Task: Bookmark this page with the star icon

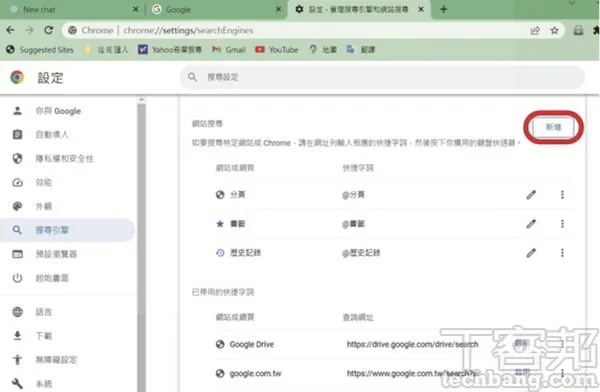Action: 554,31
